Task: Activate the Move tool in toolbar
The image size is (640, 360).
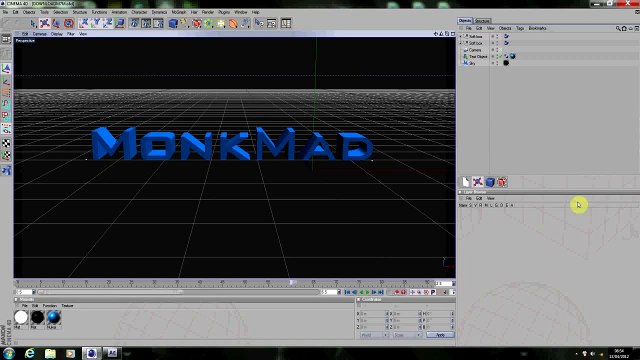Action: [x=44, y=24]
